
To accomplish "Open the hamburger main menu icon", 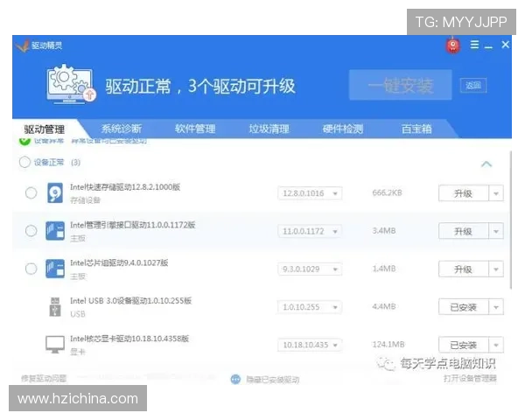I will coord(474,45).
